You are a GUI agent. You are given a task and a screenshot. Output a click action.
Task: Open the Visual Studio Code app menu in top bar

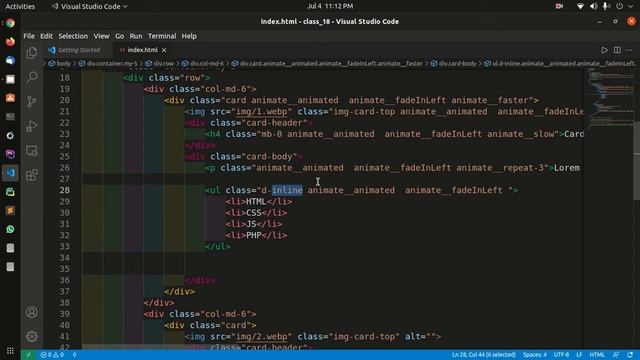(89, 6)
